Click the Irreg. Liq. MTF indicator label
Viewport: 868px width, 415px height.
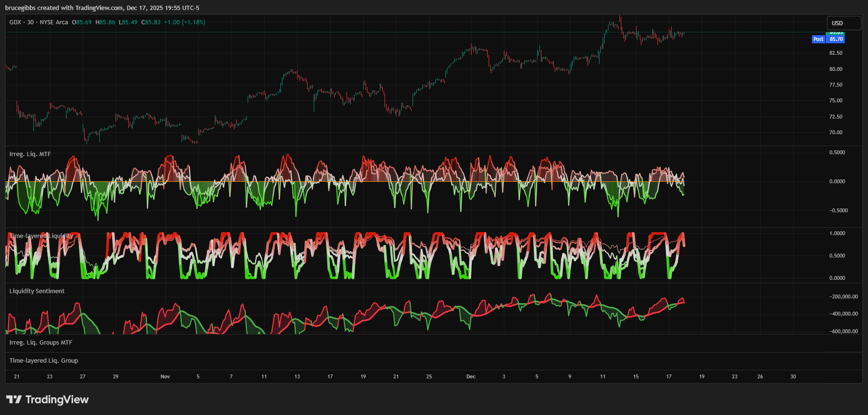click(30, 154)
